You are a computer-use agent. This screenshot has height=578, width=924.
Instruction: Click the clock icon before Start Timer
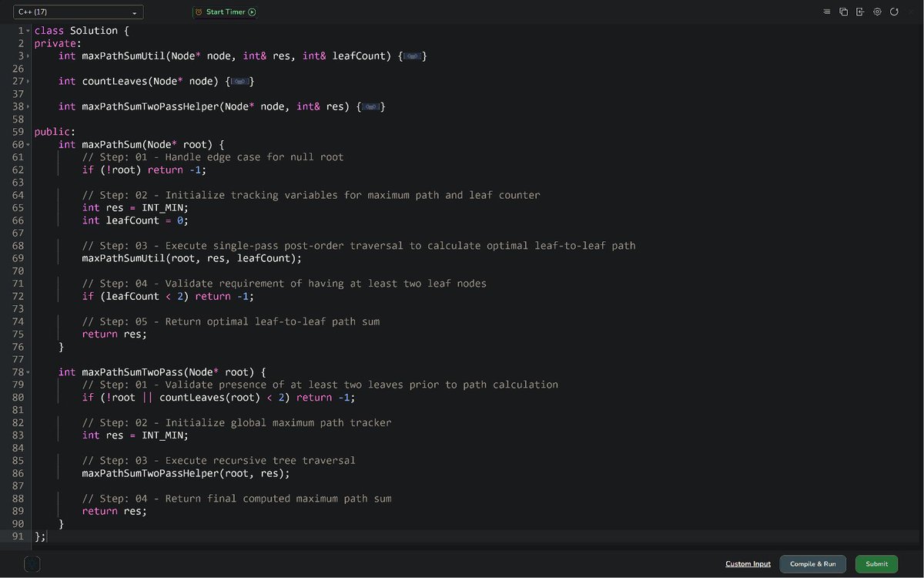199,12
